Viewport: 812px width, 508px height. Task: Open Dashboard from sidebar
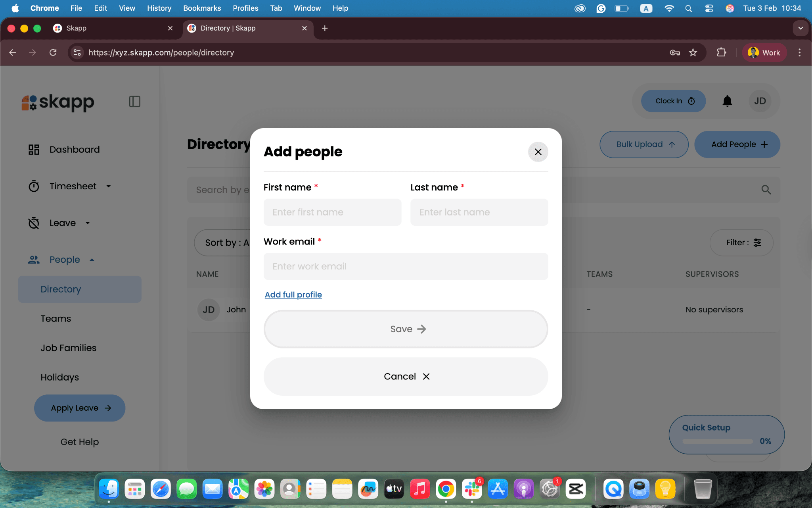click(74, 150)
